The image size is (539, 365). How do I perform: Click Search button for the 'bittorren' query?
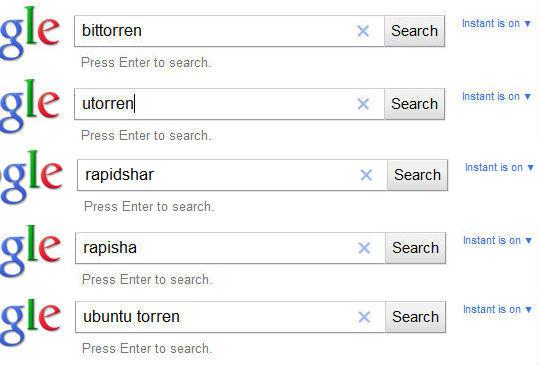click(415, 31)
